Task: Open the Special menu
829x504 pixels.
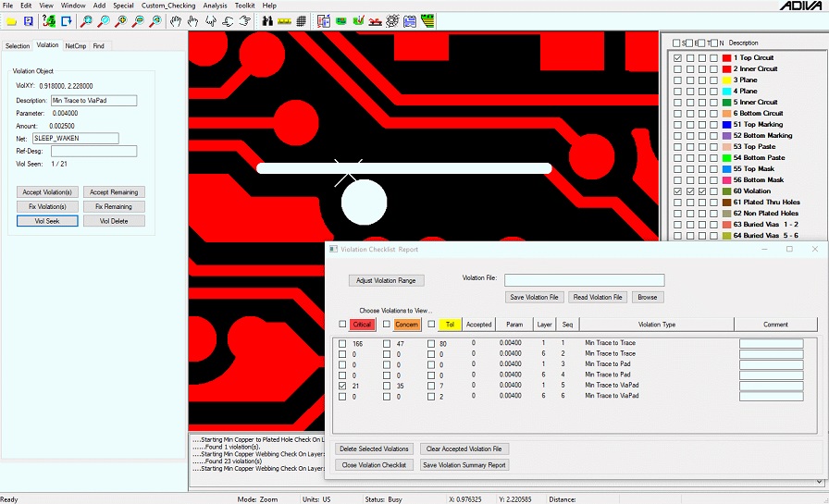Action: click(123, 6)
